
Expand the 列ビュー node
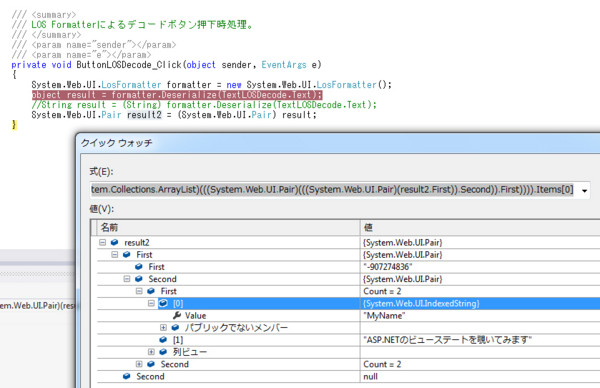tap(151, 352)
